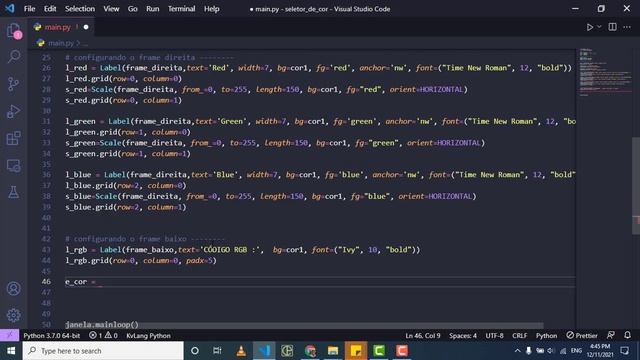
Task: Click the taskbar search box
Action: [103, 351]
